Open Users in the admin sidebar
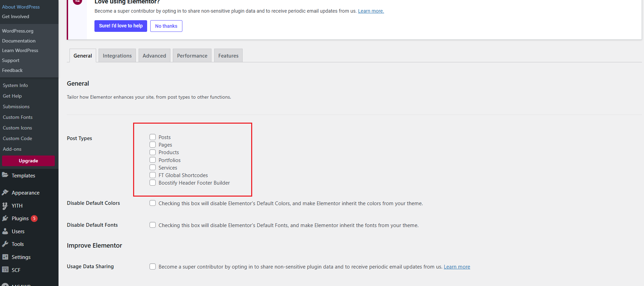644x286 pixels. pyautogui.click(x=18, y=231)
